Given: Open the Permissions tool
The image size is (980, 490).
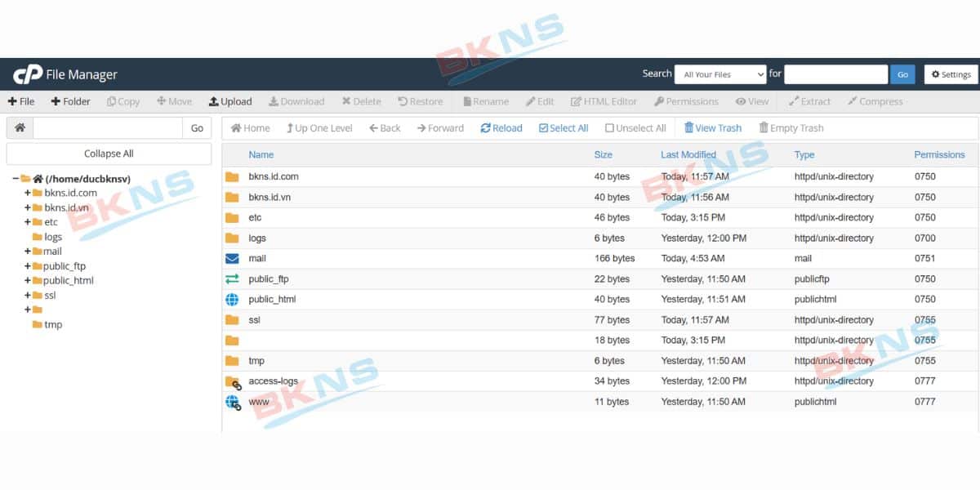Looking at the screenshot, I should pos(686,101).
